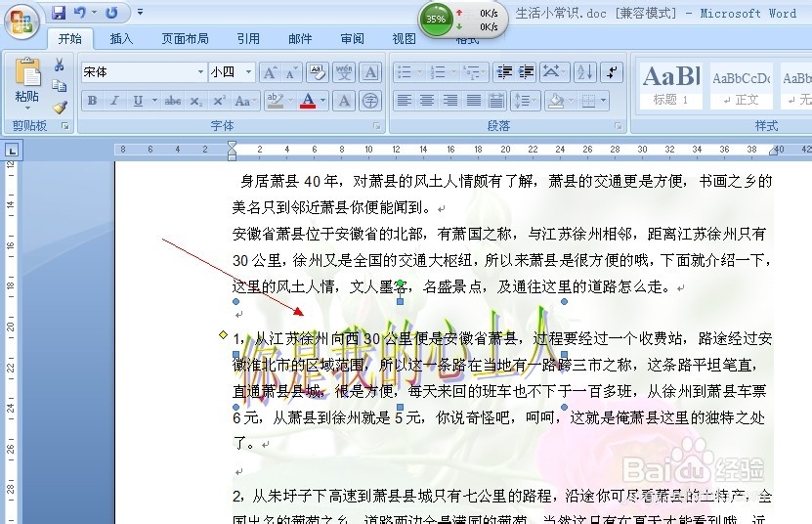Switch to the 视图 tab
This screenshot has width=812, height=524.
point(404,39)
